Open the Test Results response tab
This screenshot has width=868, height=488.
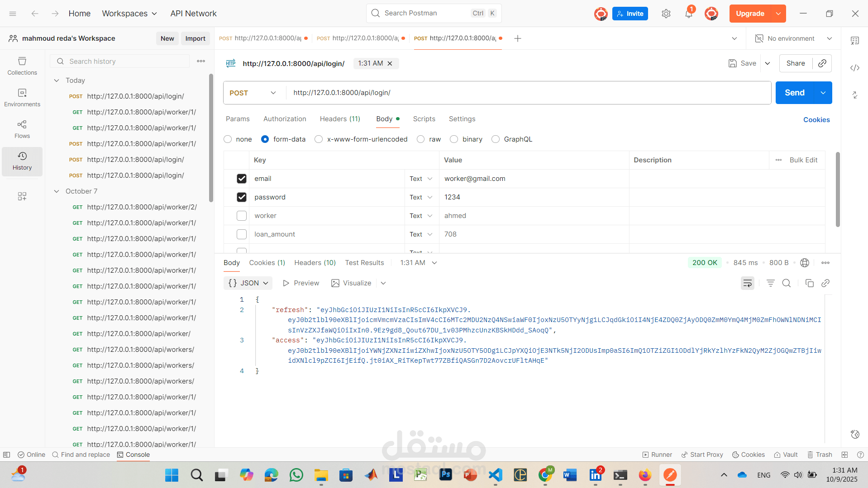[364, 263]
